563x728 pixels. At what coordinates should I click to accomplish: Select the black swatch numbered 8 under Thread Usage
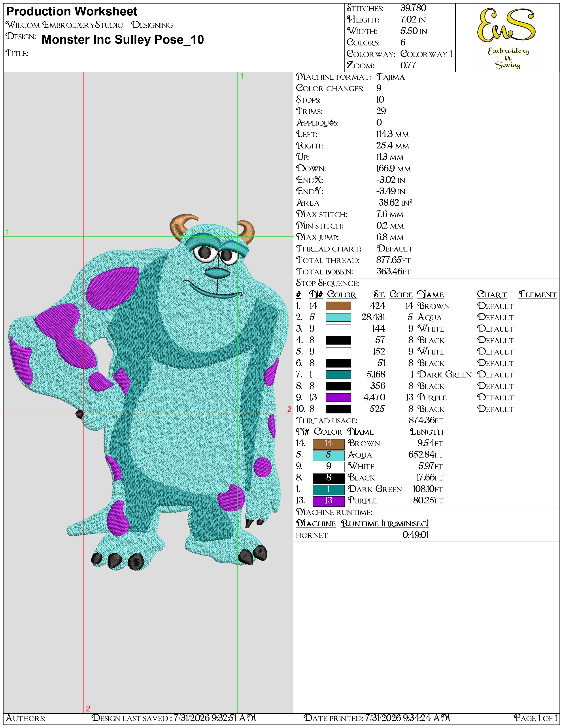[329, 478]
